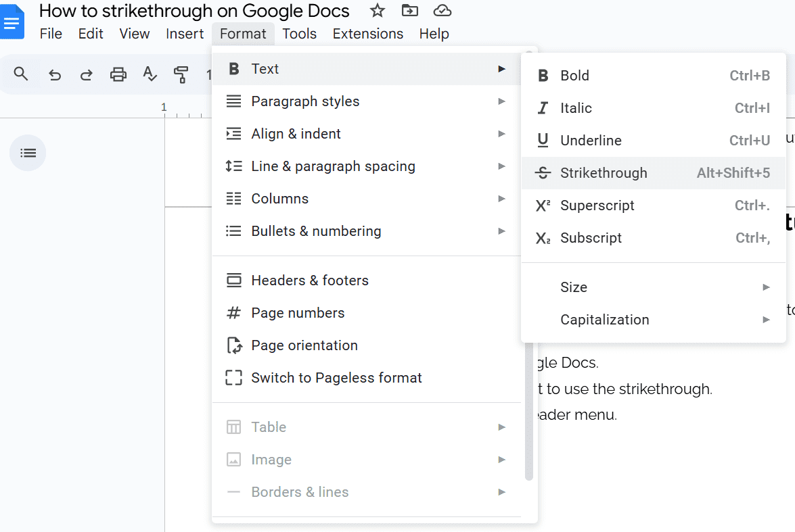This screenshot has height=532, width=795.
Task: Click the Bullets & numbering icon
Action: 233,231
